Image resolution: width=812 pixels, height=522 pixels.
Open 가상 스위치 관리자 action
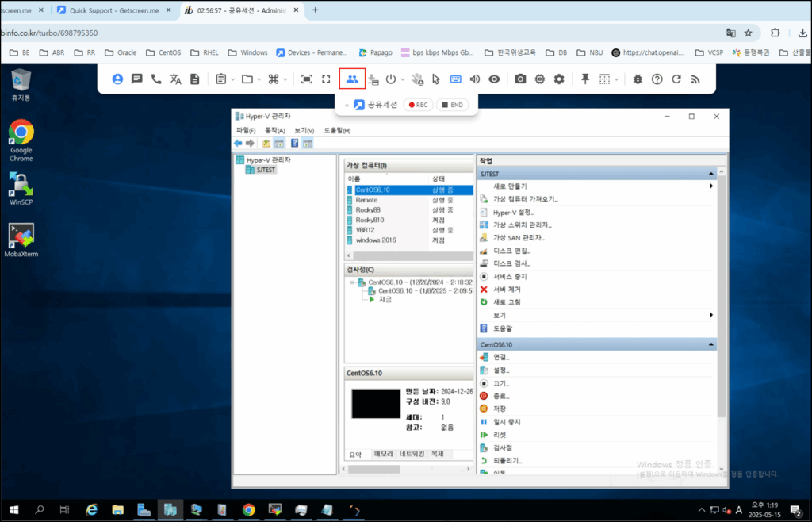click(x=522, y=225)
